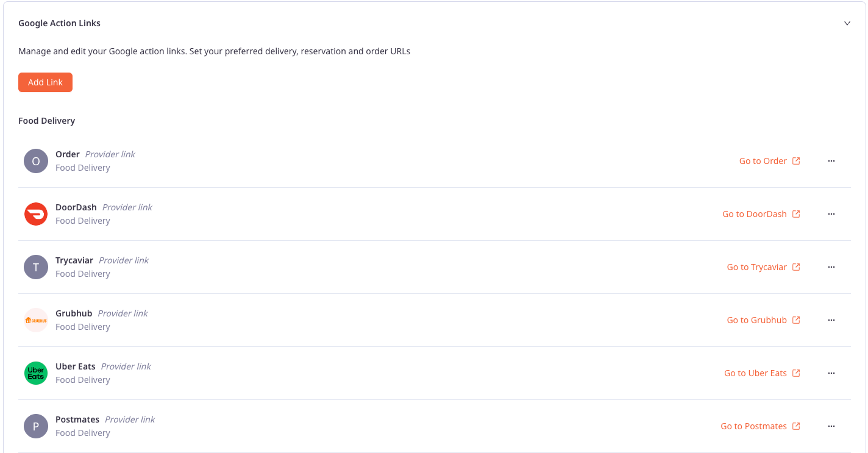This screenshot has height=453, width=868.
Task: Click external link icon beside Go to Uber Eats
Action: 796,373
